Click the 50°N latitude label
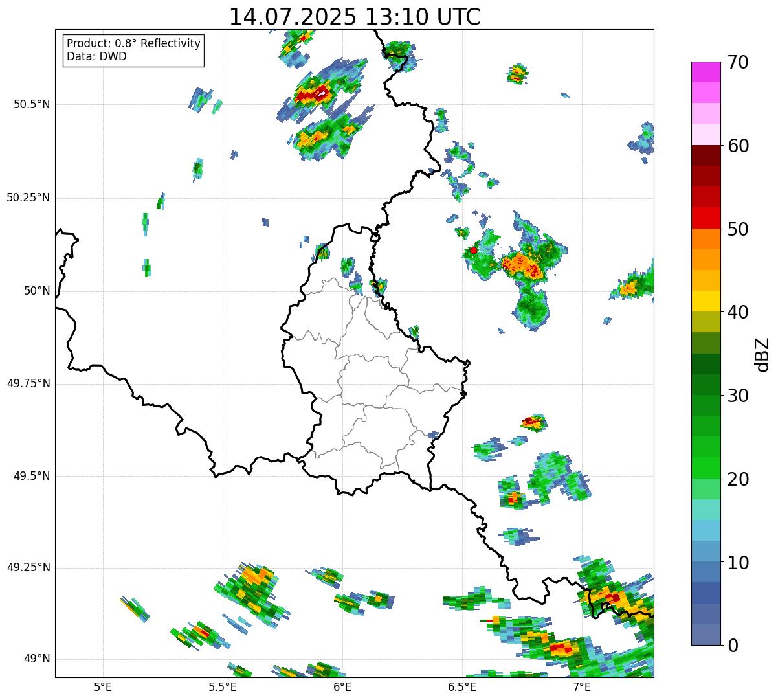 pyautogui.click(x=38, y=291)
